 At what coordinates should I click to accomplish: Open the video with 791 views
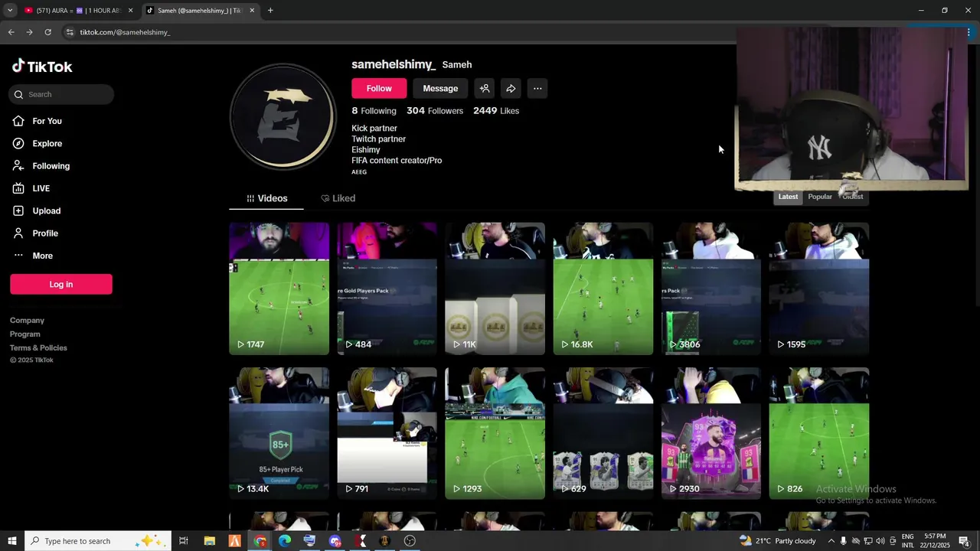[x=387, y=433]
